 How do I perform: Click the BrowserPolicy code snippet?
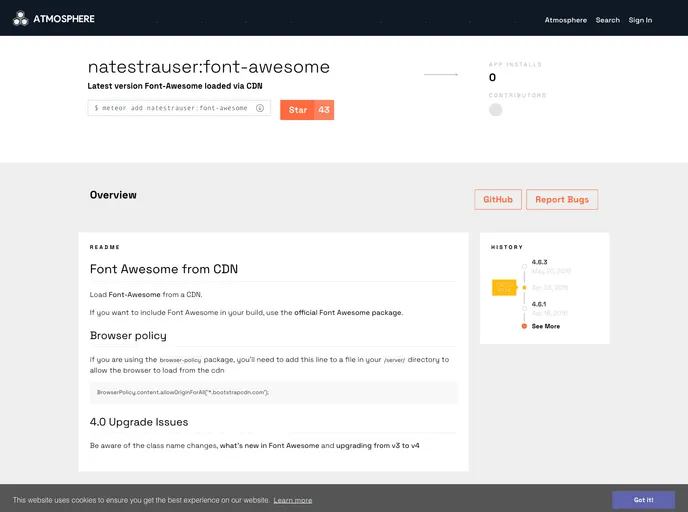pyautogui.click(x=273, y=392)
